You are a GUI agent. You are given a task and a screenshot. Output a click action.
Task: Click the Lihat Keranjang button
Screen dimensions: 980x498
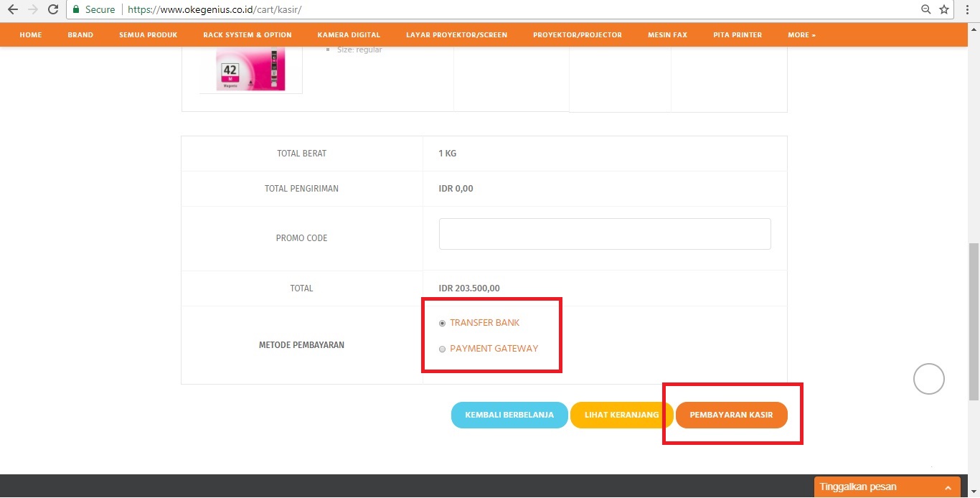621,415
